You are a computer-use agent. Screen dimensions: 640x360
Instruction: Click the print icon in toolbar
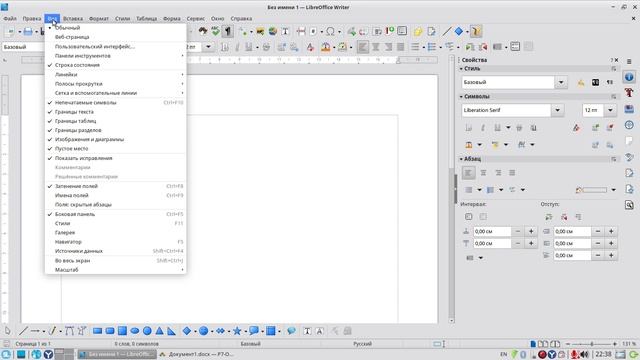(x=28, y=31)
